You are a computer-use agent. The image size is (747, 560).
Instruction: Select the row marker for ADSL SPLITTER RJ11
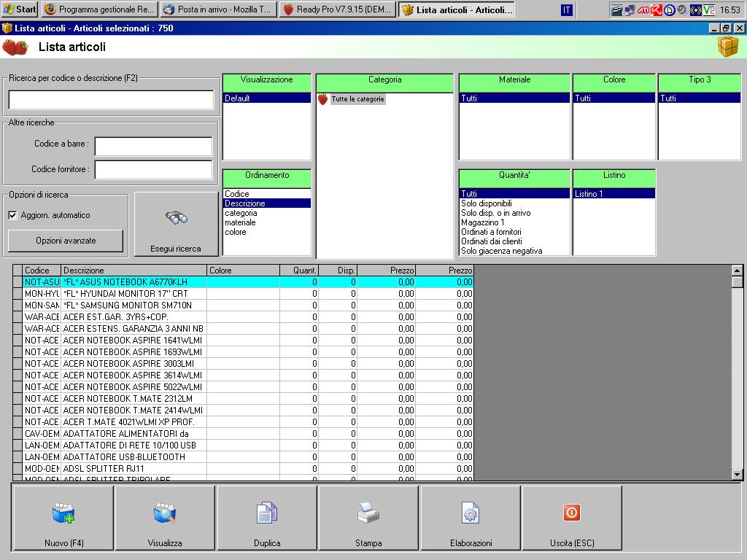point(18,469)
